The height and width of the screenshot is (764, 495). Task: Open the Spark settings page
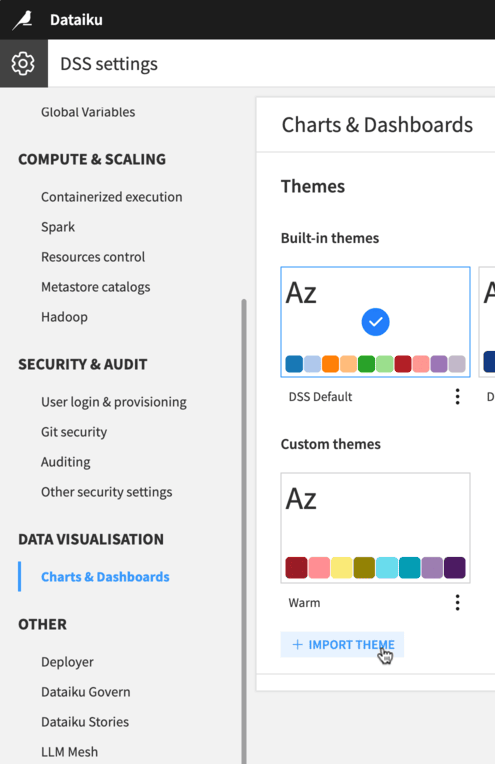[58, 227]
